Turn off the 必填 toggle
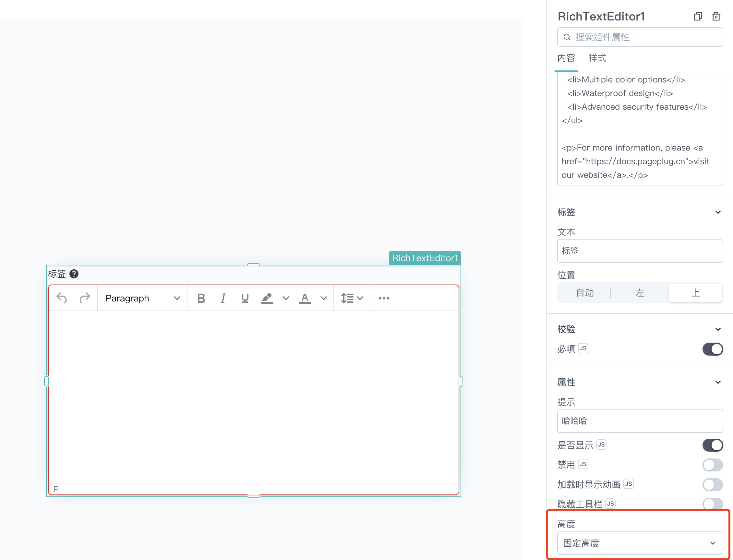 (x=713, y=349)
